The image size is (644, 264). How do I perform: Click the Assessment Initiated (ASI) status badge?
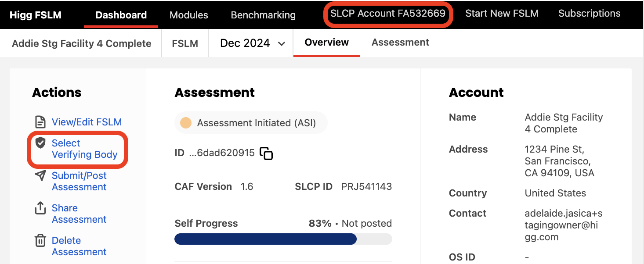point(251,123)
